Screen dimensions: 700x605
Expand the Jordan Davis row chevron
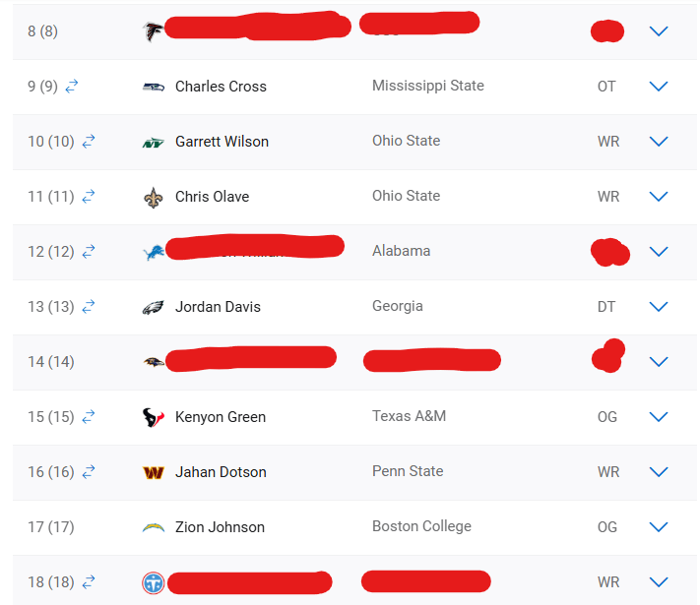658,307
